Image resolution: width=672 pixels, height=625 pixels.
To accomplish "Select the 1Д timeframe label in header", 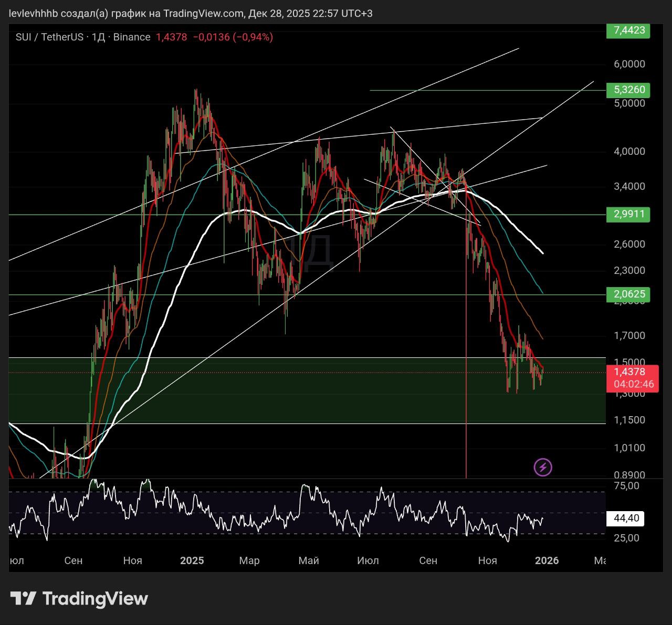I will coord(98,37).
